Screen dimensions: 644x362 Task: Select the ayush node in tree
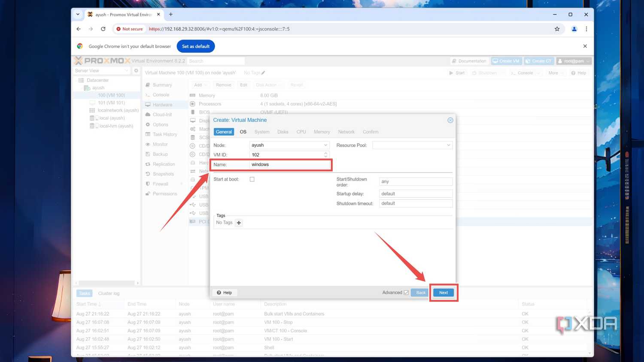[x=98, y=88]
